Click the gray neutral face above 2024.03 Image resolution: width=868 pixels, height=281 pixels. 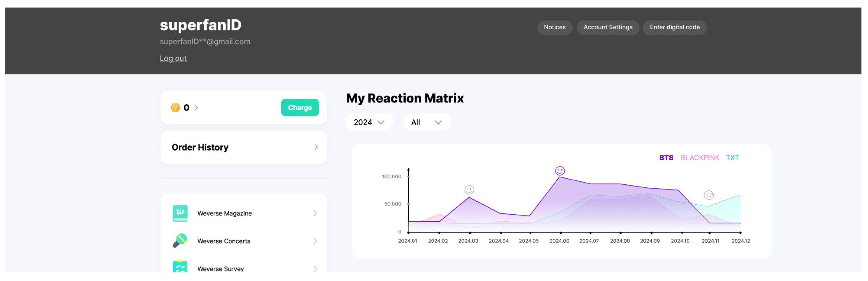469,190
